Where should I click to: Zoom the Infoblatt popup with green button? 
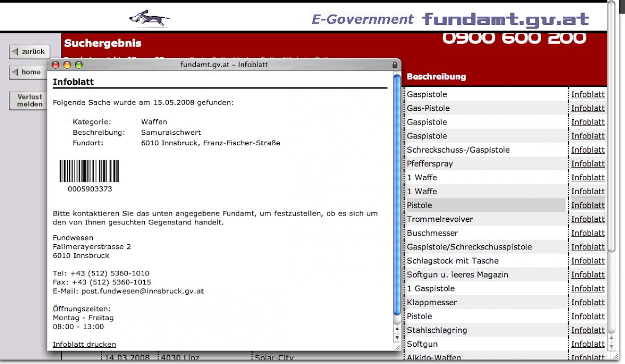(x=79, y=65)
